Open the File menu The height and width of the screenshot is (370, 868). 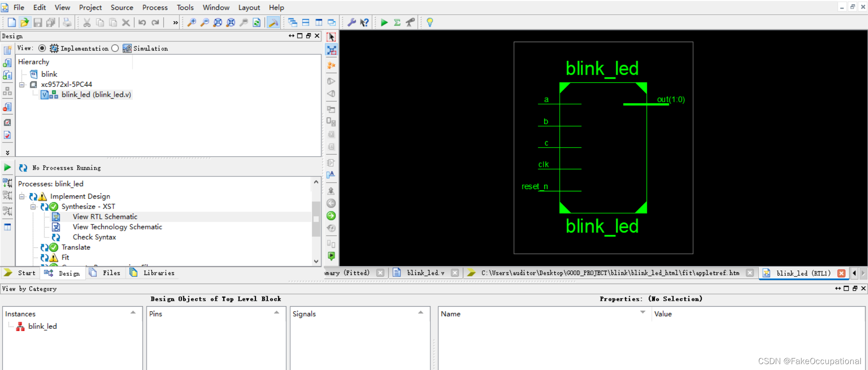pos(19,8)
